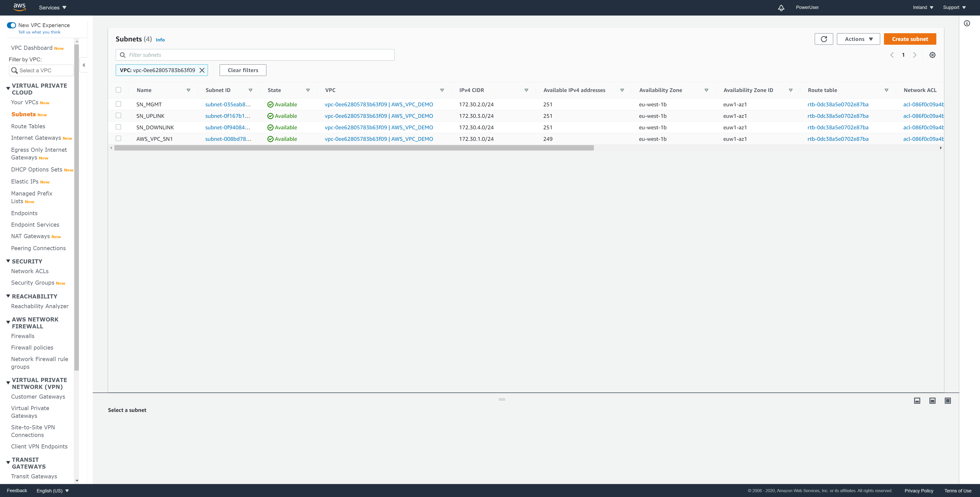Open Route Tables in sidebar
Image resolution: width=980 pixels, height=497 pixels.
(28, 126)
